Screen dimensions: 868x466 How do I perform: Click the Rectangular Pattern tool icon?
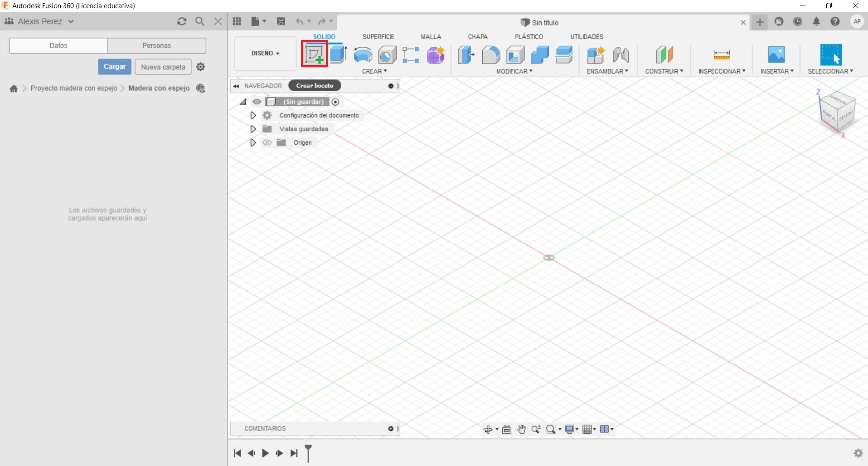click(x=411, y=55)
